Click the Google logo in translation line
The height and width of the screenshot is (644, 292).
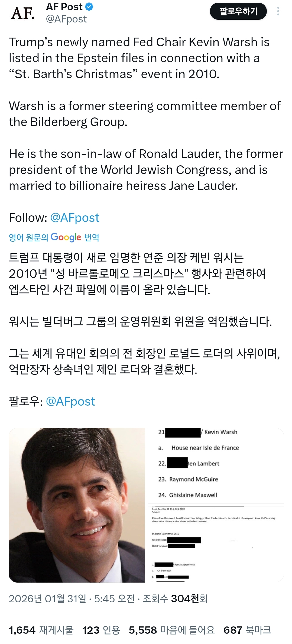point(65,237)
